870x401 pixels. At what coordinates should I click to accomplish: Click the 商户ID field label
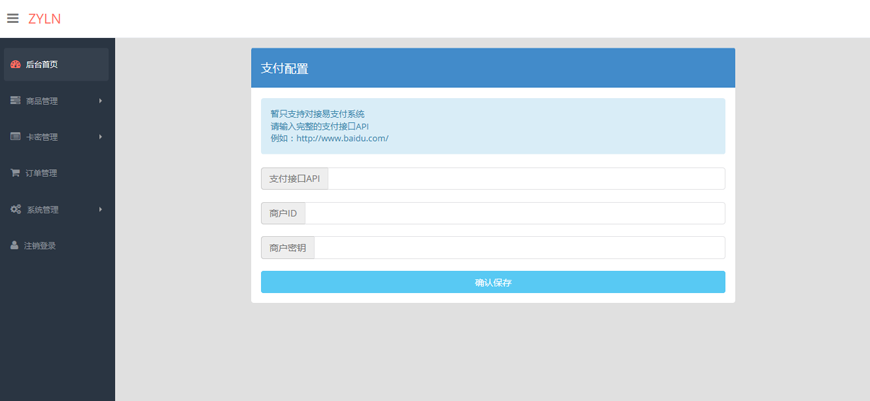pos(283,213)
